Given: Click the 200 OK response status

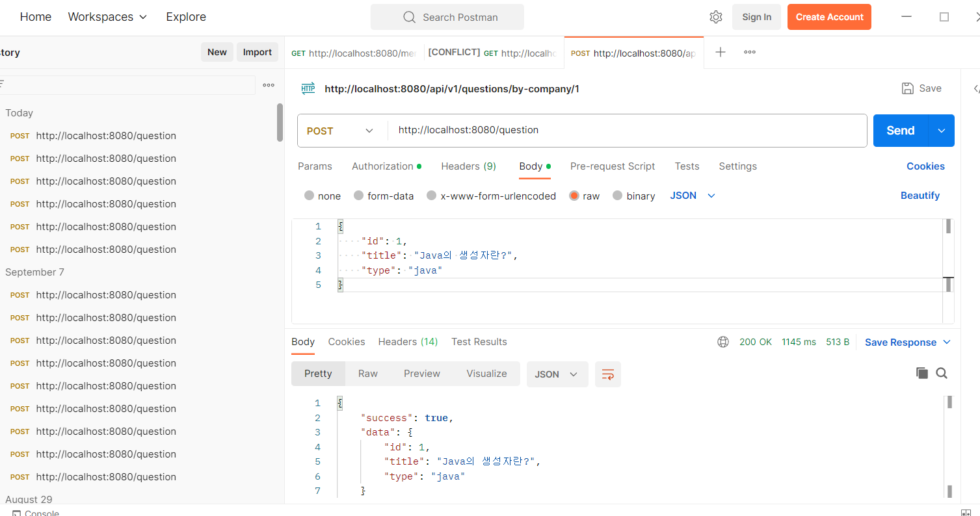Looking at the screenshot, I should (756, 342).
